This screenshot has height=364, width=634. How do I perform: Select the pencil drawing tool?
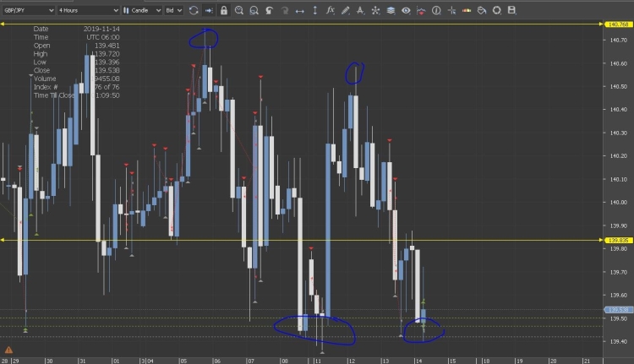345,10
